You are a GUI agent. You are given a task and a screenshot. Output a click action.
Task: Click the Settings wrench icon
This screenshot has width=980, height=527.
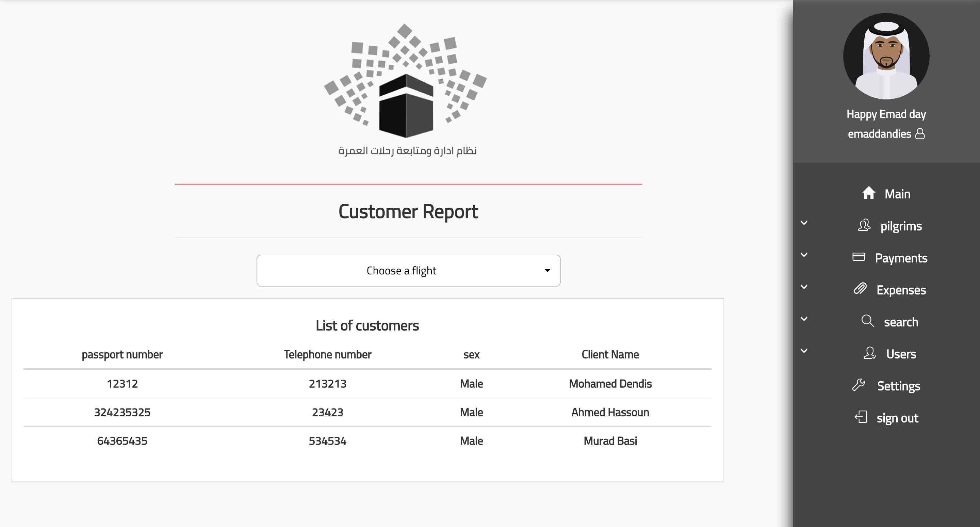(859, 385)
